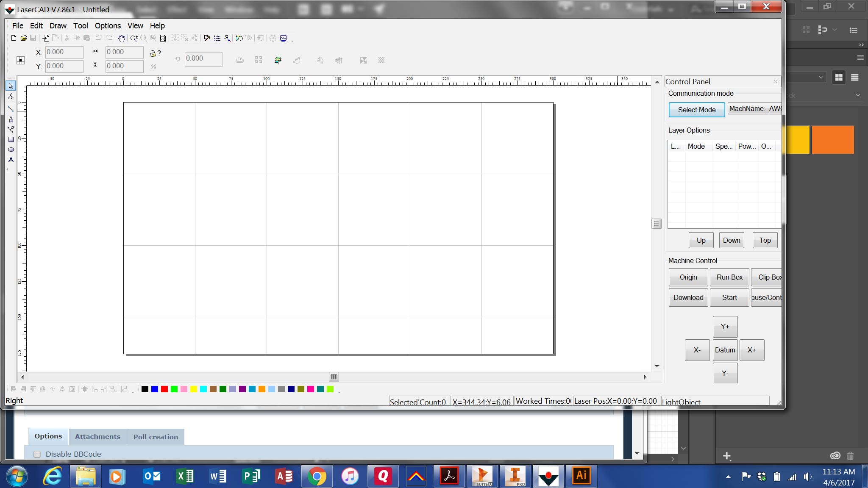
Task: Click the Zoom In magnifier icon
Action: 134,38
